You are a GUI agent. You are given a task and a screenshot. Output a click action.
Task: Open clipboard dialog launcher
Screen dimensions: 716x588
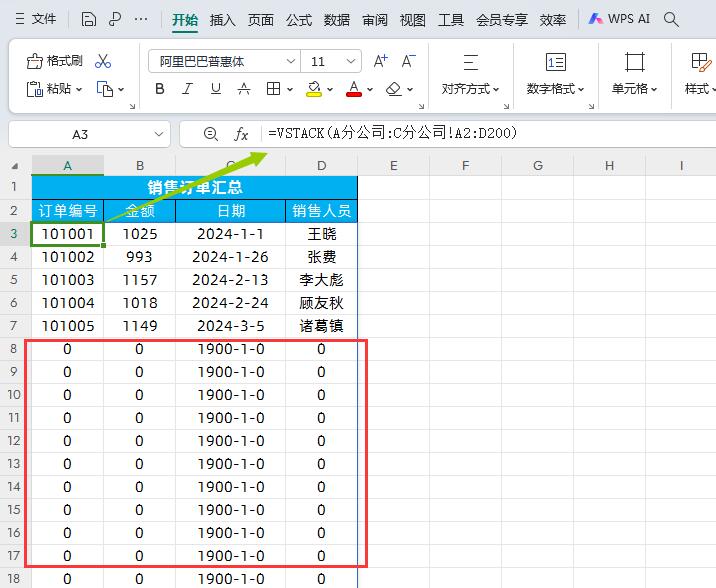tap(132, 106)
